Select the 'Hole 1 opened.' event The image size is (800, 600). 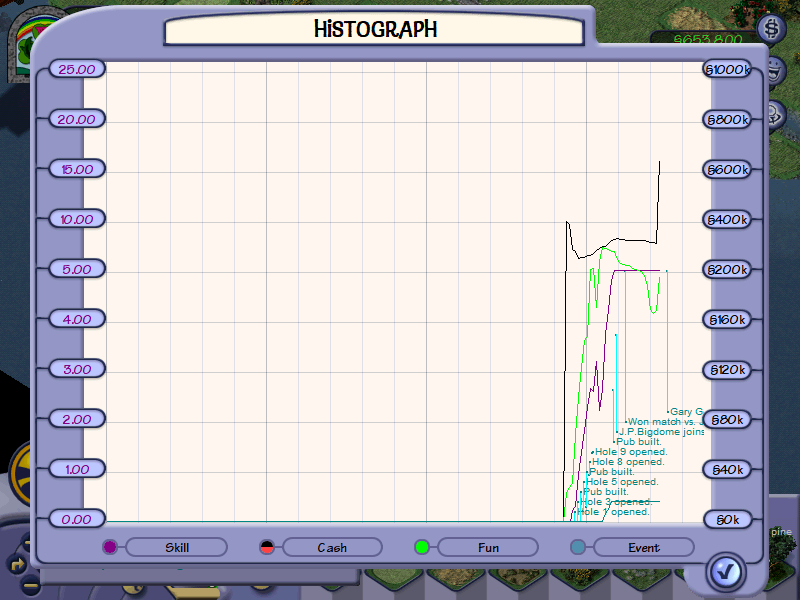click(x=613, y=512)
